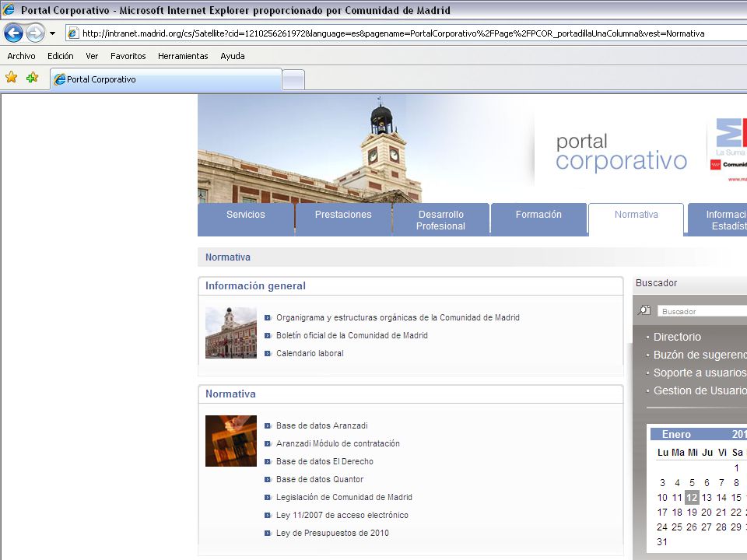Open the Ayuda menu

pyautogui.click(x=233, y=56)
